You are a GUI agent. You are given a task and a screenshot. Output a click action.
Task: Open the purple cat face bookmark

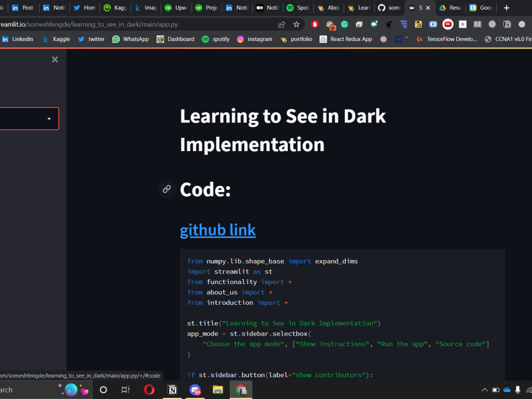click(384, 39)
